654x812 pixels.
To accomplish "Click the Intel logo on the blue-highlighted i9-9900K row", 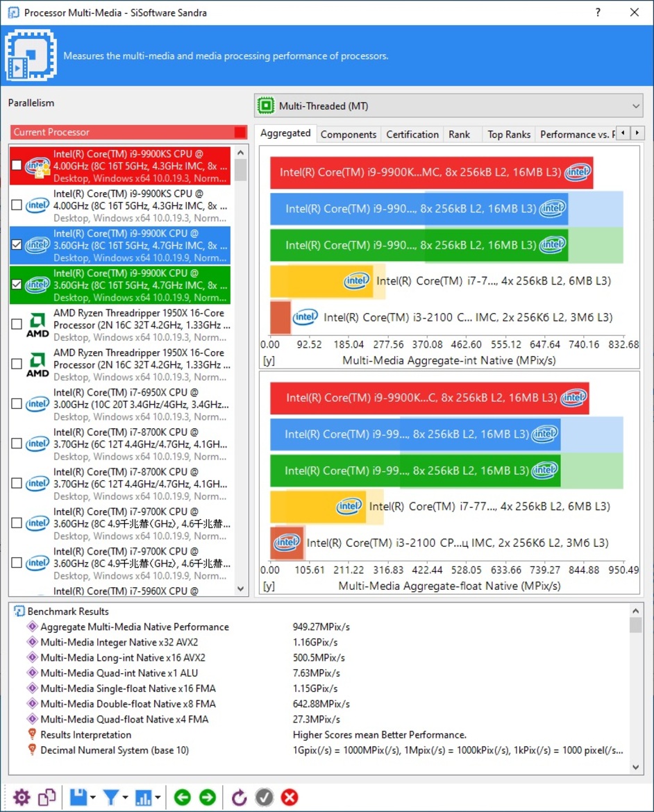I will [37, 244].
